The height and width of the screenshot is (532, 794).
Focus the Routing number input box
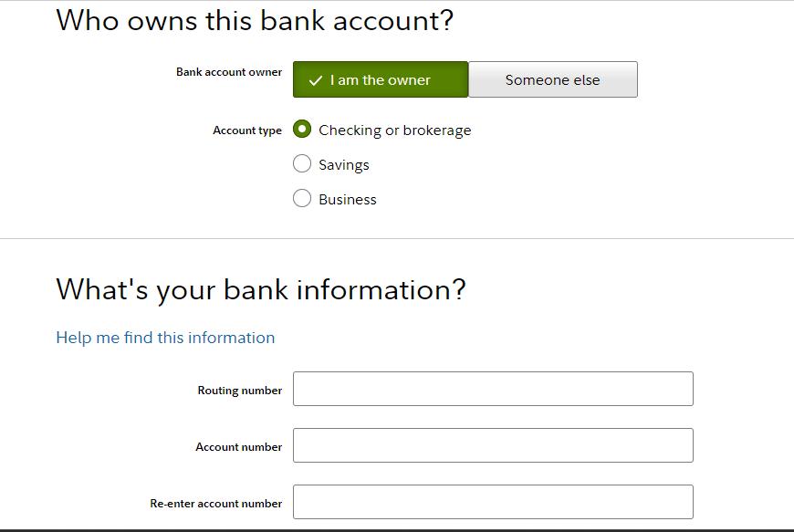493,389
